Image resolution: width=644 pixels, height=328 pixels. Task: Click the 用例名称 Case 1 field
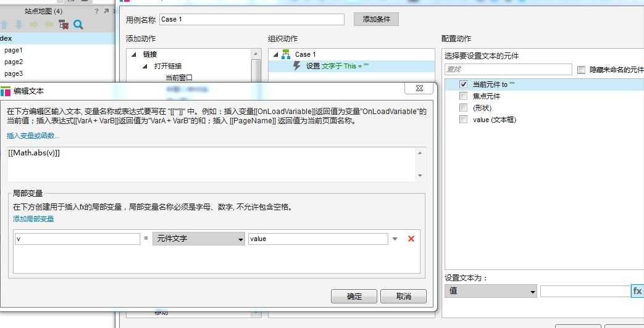[252, 19]
